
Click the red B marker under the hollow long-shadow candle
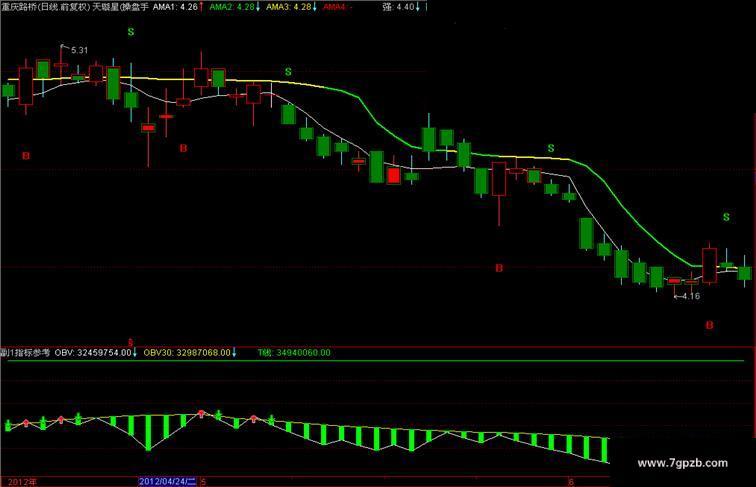[x=499, y=268]
